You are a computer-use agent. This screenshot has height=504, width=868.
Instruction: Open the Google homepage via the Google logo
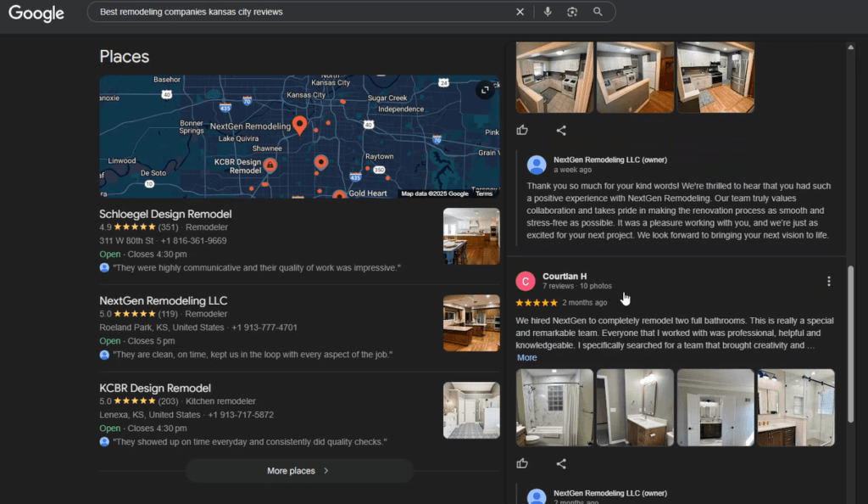[x=36, y=14]
